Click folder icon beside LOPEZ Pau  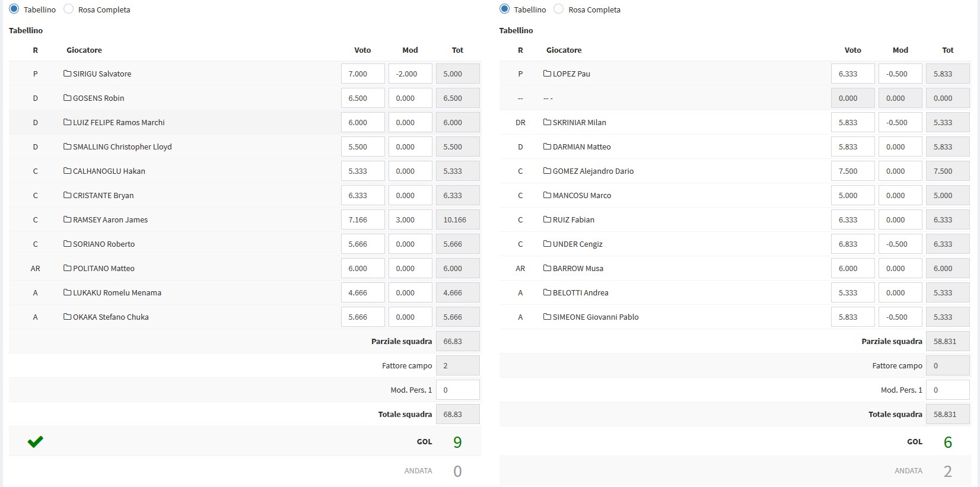click(x=547, y=74)
